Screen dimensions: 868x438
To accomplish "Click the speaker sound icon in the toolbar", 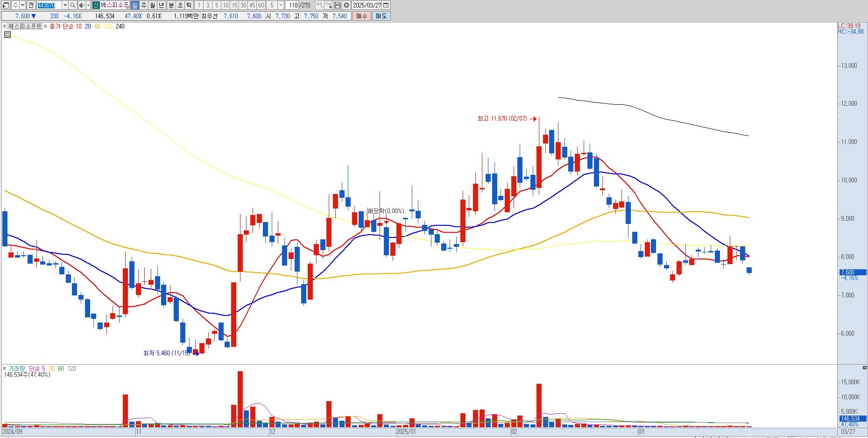I will tap(82, 5).
